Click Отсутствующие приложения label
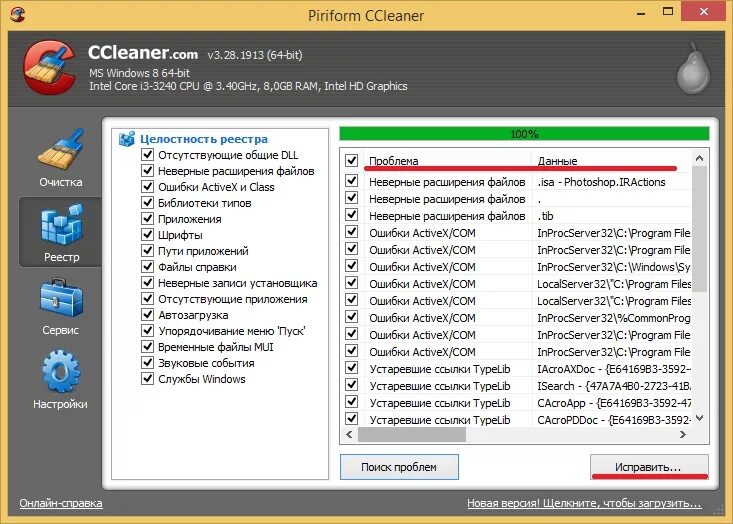This screenshot has height=524, width=733. tap(233, 299)
